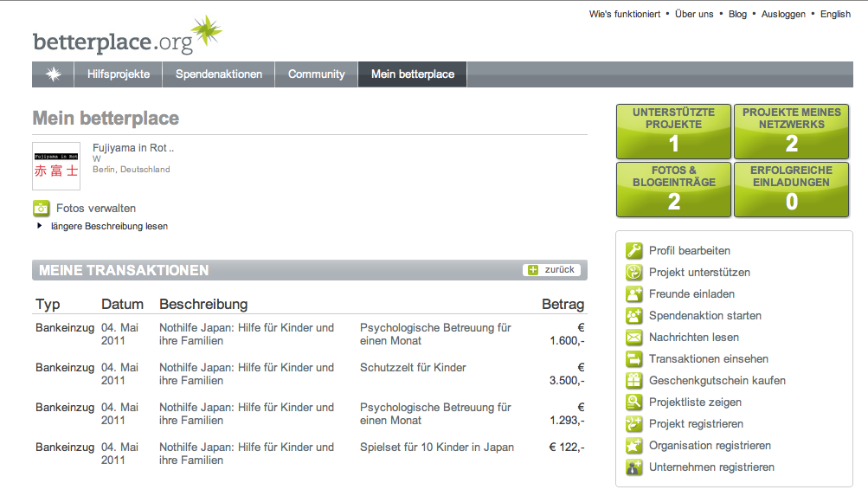
Task: Switch to the Community tab
Action: pos(316,74)
